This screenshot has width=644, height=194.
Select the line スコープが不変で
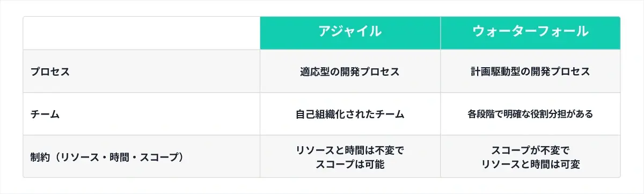point(530,151)
